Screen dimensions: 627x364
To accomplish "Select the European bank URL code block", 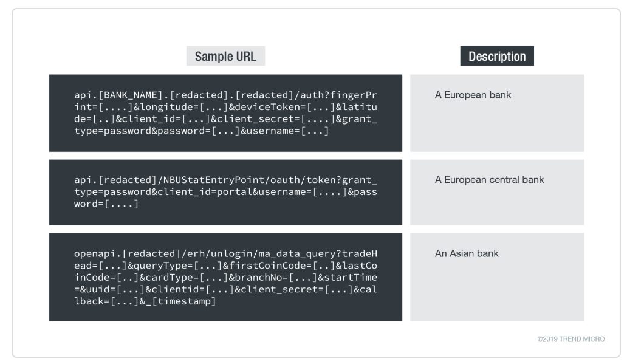I will (225, 113).
